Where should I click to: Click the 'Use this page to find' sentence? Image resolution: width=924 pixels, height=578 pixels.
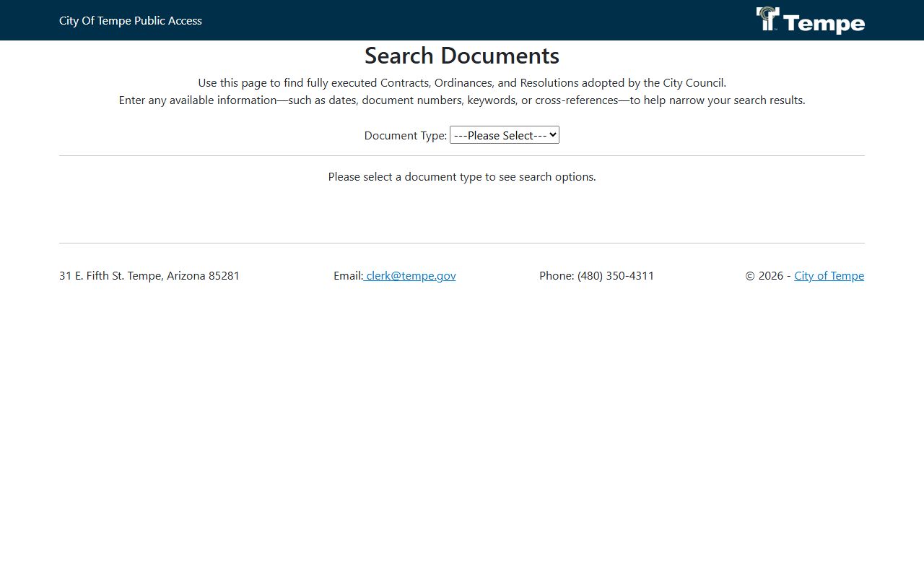[x=462, y=82]
